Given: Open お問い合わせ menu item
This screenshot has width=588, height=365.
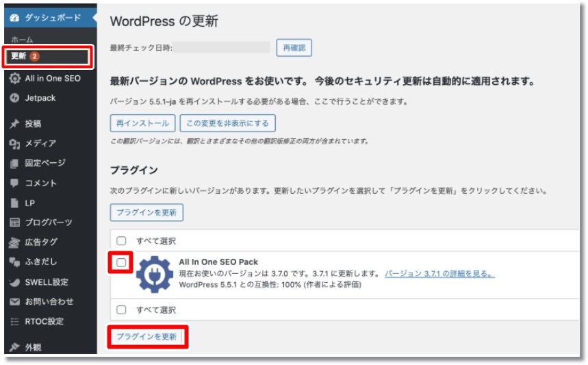Looking at the screenshot, I should point(50,301).
